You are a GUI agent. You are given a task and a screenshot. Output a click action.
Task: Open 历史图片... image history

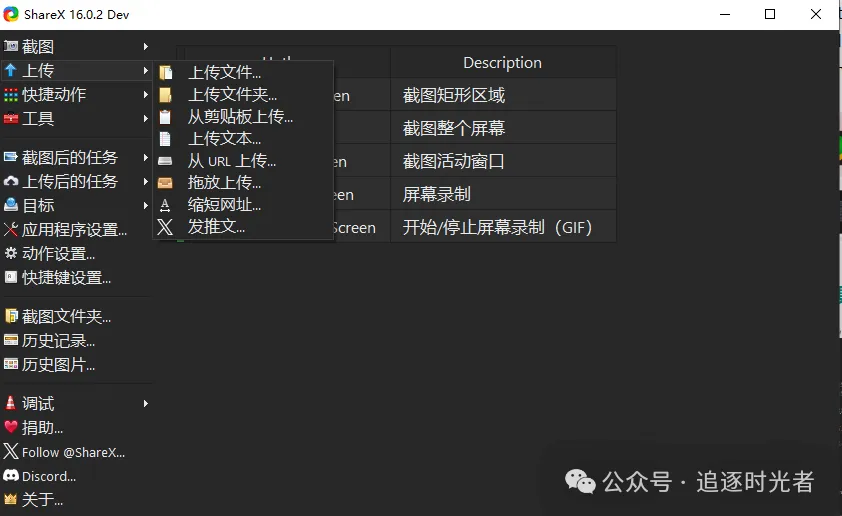point(59,365)
